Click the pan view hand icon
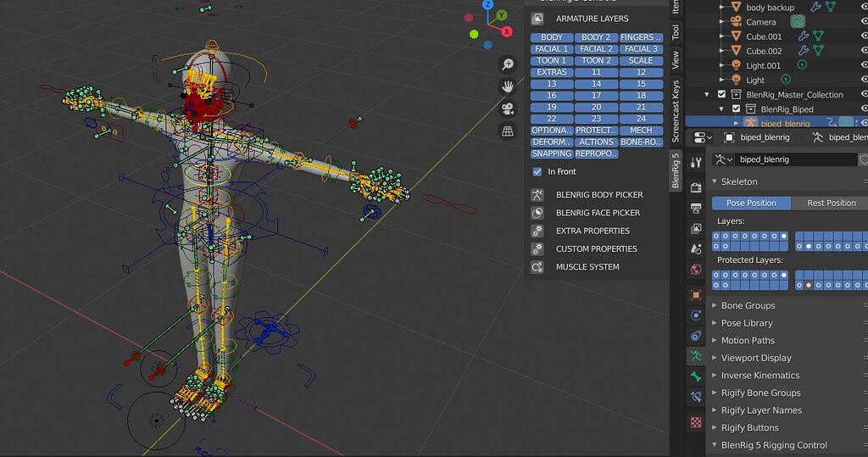 click(x=508, y=86)
